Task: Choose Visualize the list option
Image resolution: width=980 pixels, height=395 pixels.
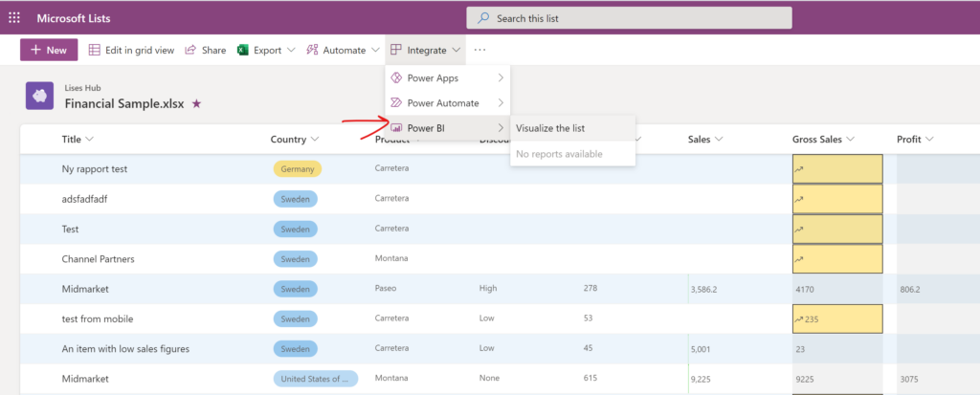Action: point(550,128)
